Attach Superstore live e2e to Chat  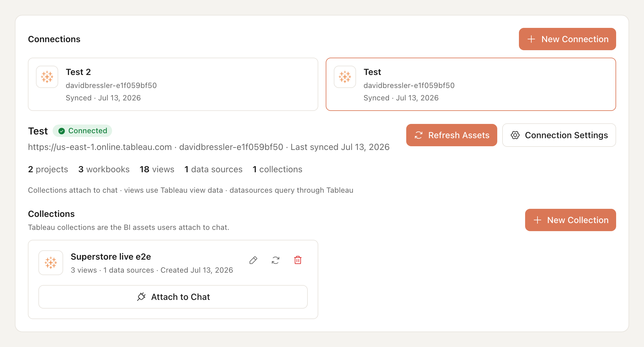(x=173, y=297)
